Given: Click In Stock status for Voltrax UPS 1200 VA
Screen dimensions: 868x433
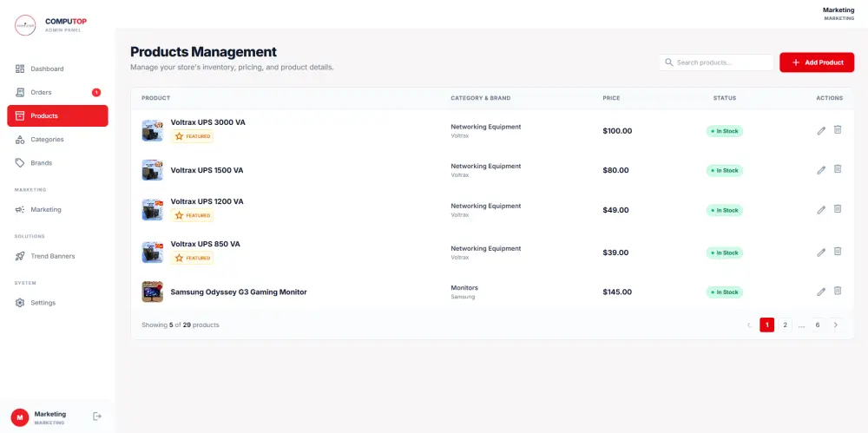Looking at the screenshot, I should pos(725,210).
